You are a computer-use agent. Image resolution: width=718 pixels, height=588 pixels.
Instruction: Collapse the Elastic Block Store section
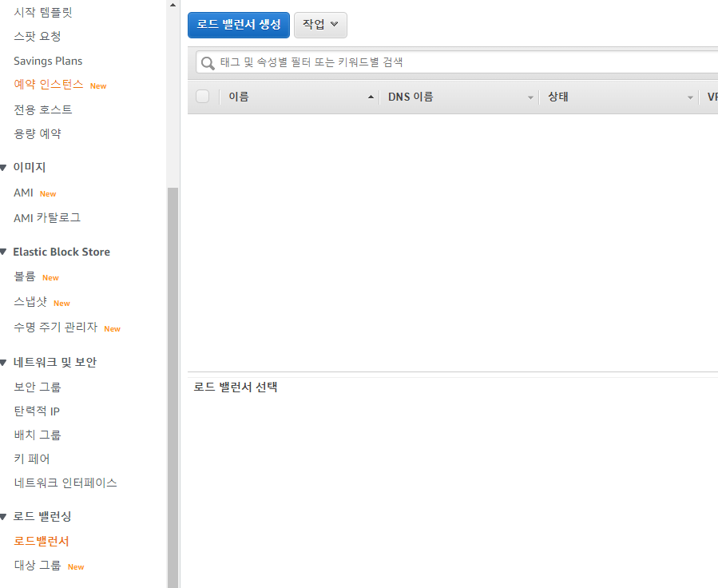click(x=3, y=252)
